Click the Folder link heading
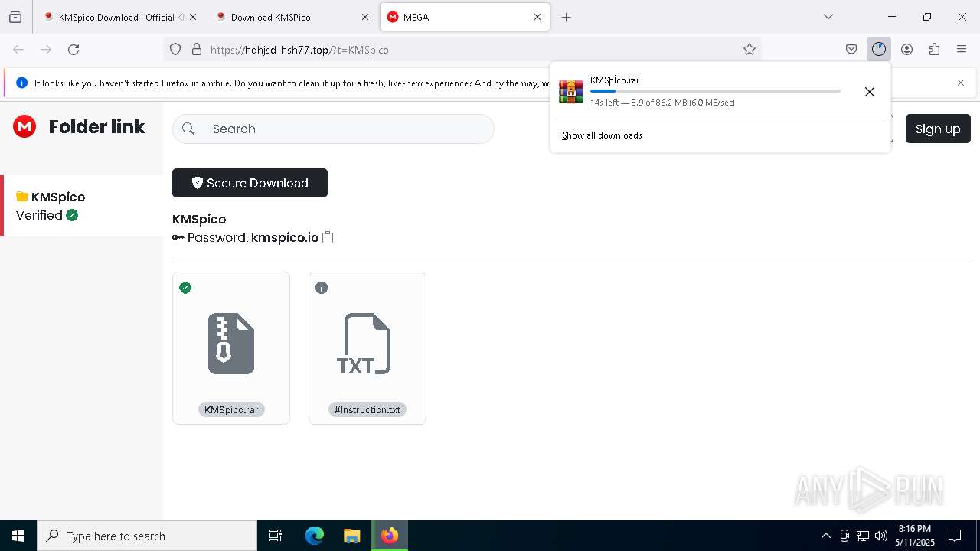 point(97,127)
